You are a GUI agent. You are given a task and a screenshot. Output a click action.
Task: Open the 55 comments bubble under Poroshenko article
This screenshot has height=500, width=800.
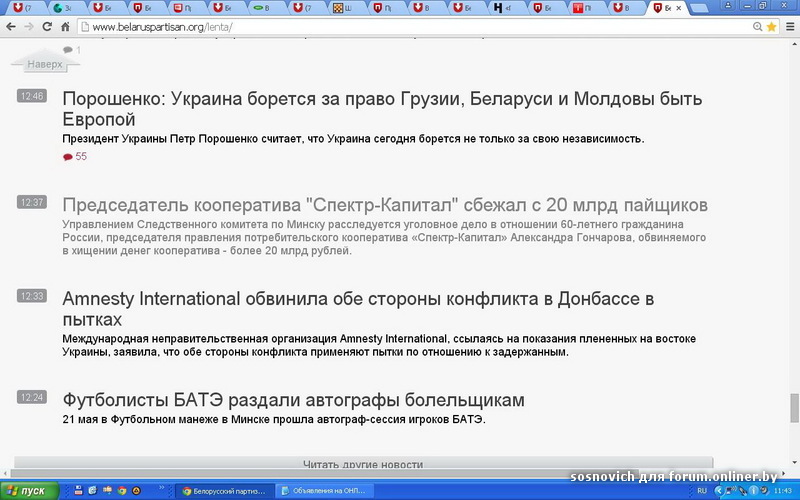point(75,157)
